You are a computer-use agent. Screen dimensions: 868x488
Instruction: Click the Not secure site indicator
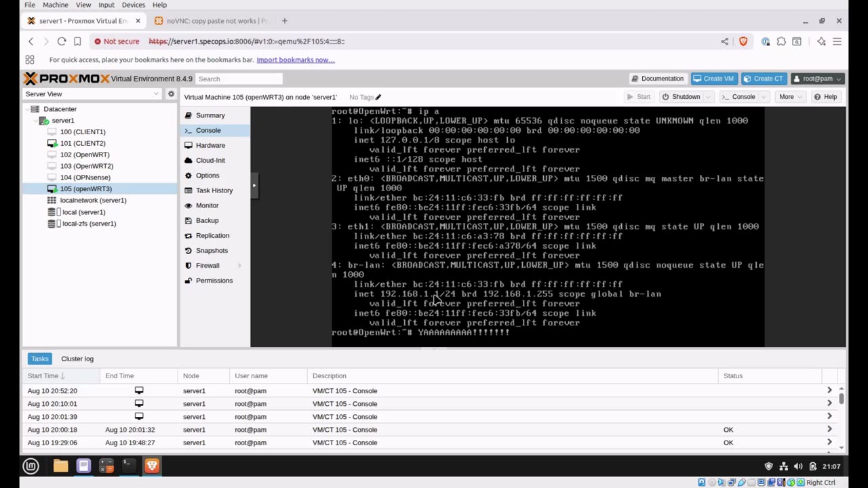coord(117,41)
